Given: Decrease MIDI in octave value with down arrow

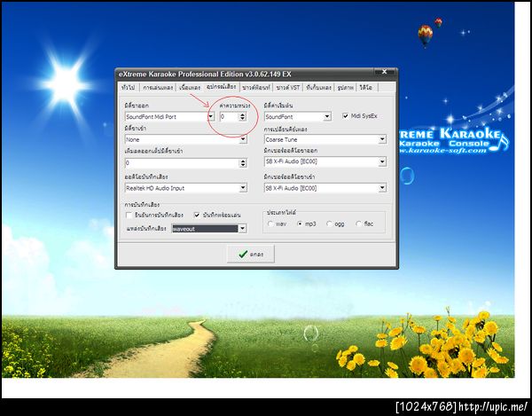Looking at the screenshot, I should click(243, 166).
